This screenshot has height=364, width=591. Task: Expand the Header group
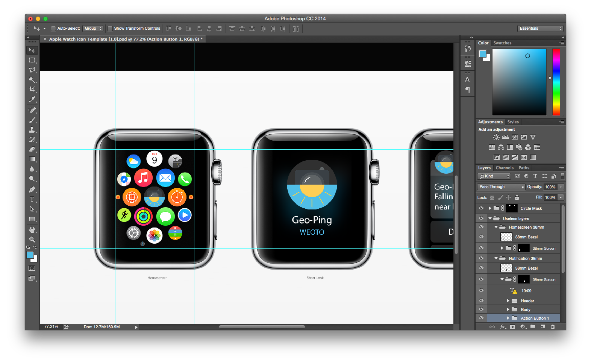[508, 301]
